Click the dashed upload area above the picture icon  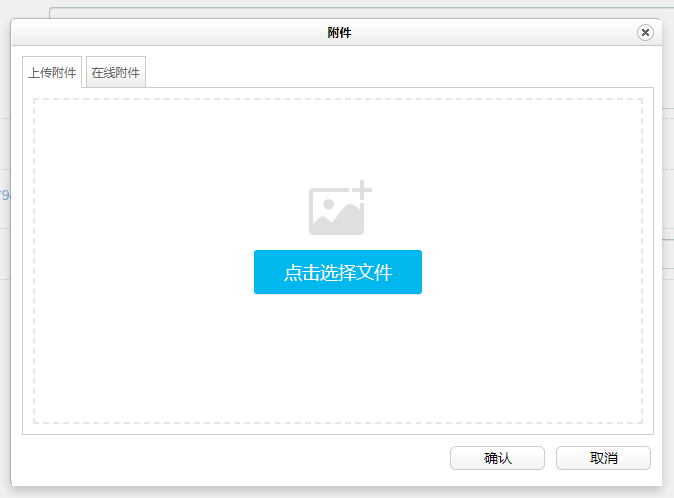coord(338,140)
